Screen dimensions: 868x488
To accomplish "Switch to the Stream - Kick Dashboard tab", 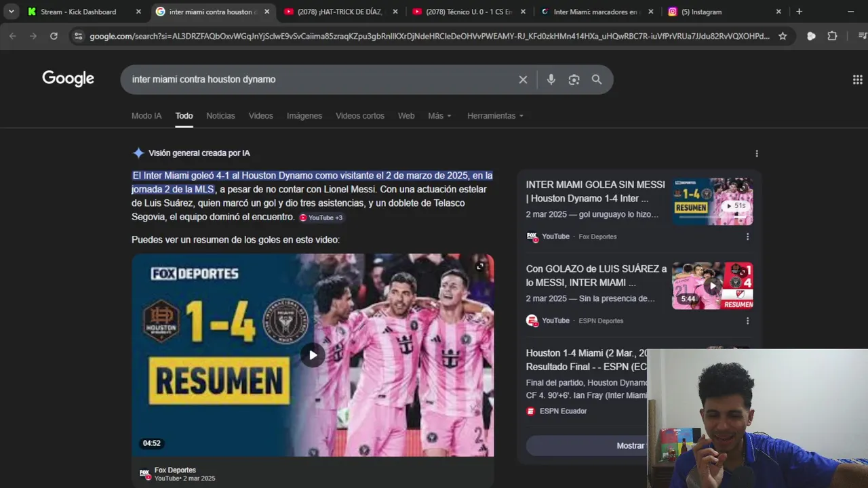I will tap(78, 12).
